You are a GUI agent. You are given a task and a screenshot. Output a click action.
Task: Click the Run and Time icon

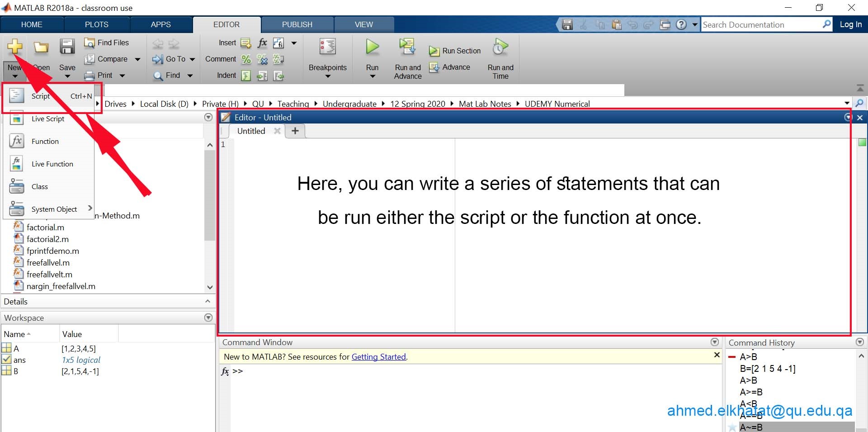(500, 46)
